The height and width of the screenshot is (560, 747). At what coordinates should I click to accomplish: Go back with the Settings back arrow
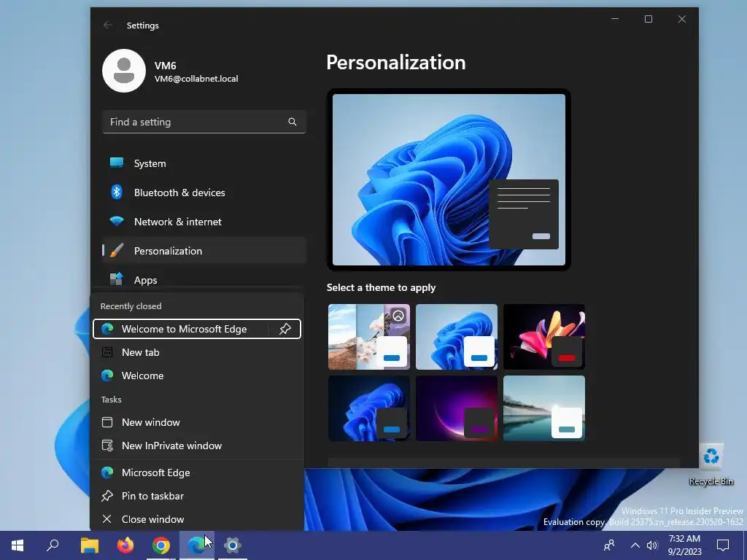108,26
